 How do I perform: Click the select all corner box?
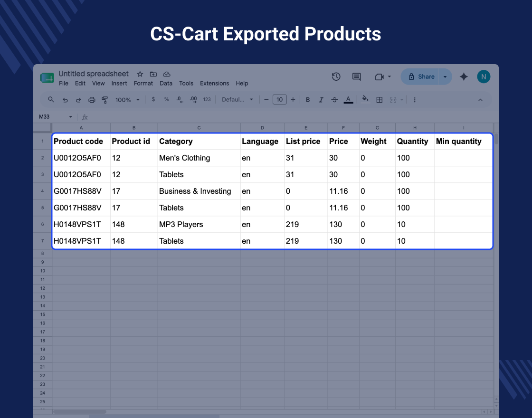[42, 128]
